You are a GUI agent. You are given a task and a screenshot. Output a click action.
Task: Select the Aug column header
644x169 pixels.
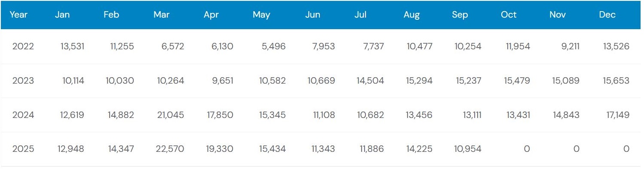point(411,15)
